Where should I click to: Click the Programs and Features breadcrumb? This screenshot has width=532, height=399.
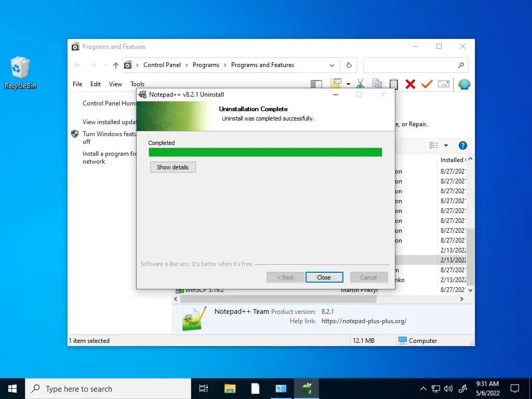pyautogui.click(x=262, y=65)
